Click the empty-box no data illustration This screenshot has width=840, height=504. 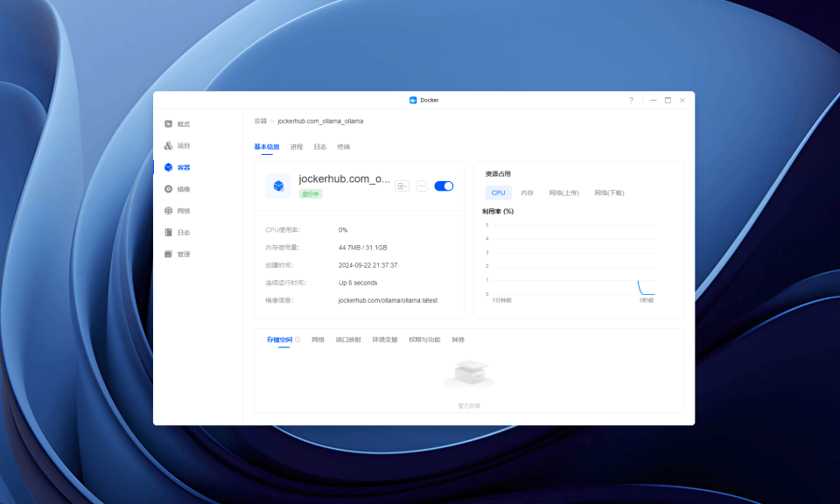pyautogui.click(x=469, y=374)
